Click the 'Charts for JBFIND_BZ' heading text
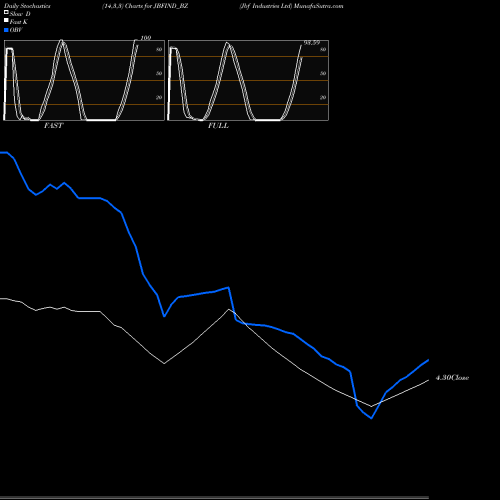Screen dimensions: 500x500 (x=157, y=6)
